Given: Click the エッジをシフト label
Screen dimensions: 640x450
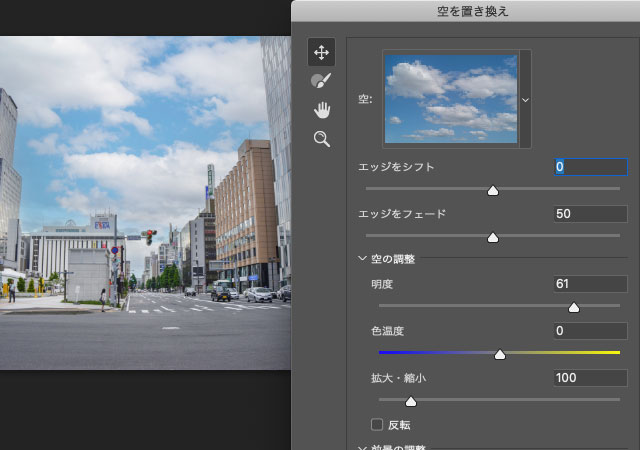Looking at the screenshot, I should pyautogui.click(x=396, y=167).
